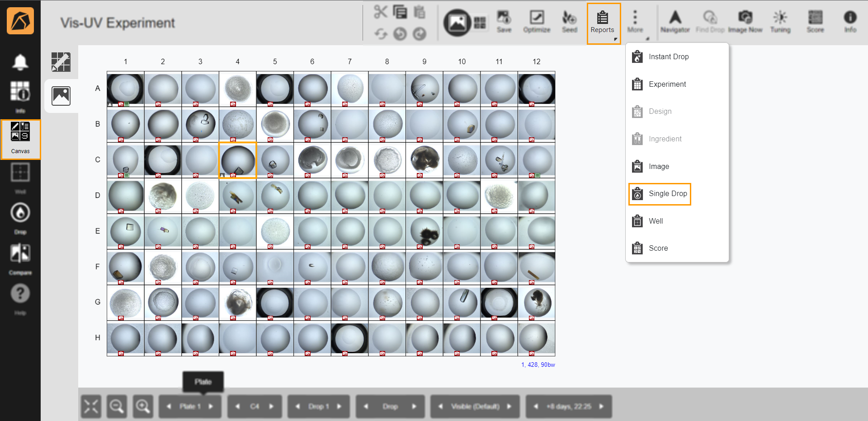This screenshot has height=421, width=868.
Task: Switch to the image view tab above the grid
Action: pos(61,95)
